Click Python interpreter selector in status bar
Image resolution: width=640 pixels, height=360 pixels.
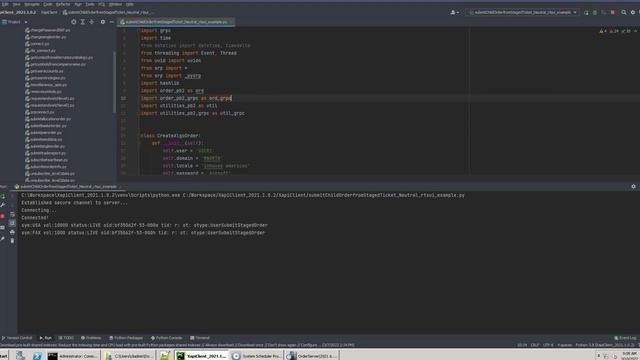(604, 345)
